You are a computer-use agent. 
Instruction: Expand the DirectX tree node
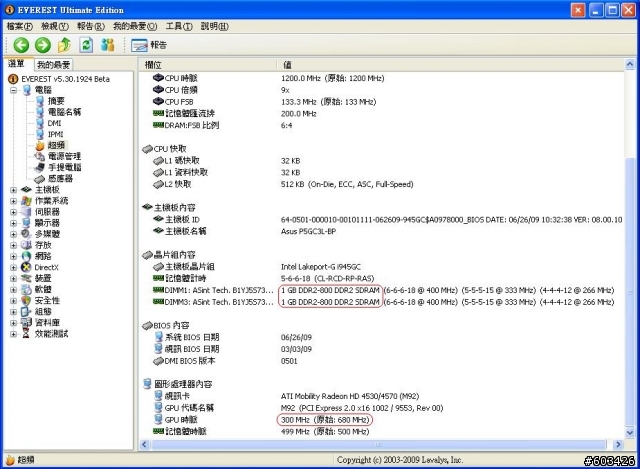click(13, 267)
